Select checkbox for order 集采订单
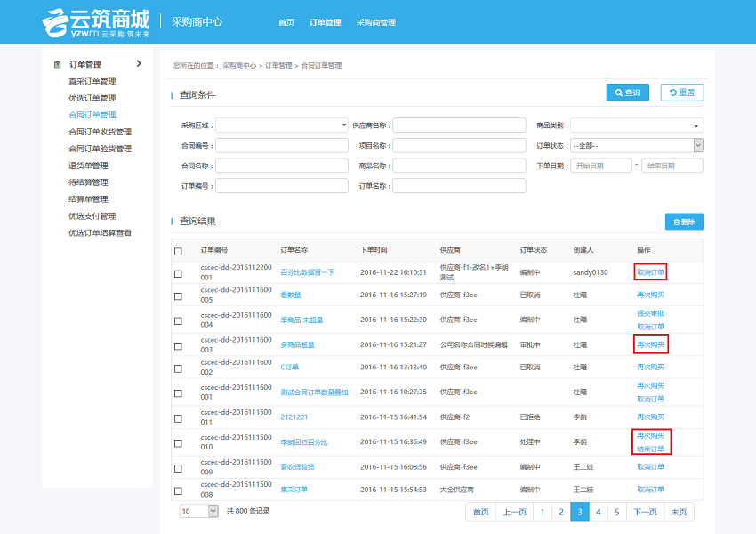 click(179, 490)
